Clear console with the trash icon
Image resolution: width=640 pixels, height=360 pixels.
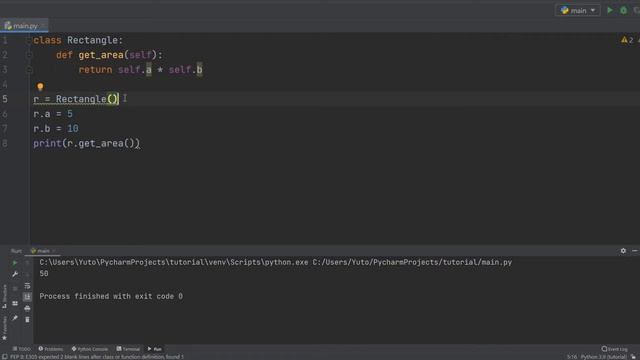click(x=27, y=320)
